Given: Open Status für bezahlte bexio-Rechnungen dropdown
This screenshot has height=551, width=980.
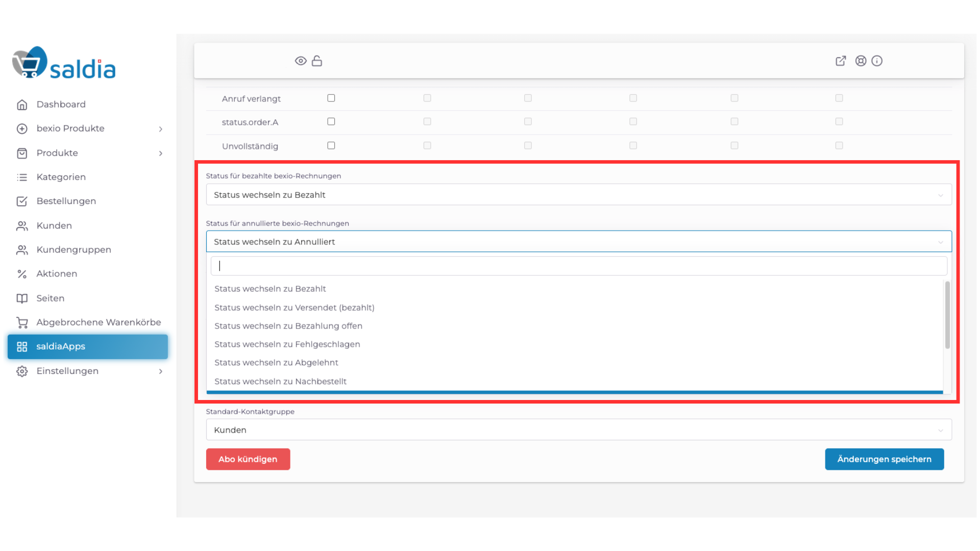Looking at the screenshot, I should pyautogui.click(x=579, y=195).
